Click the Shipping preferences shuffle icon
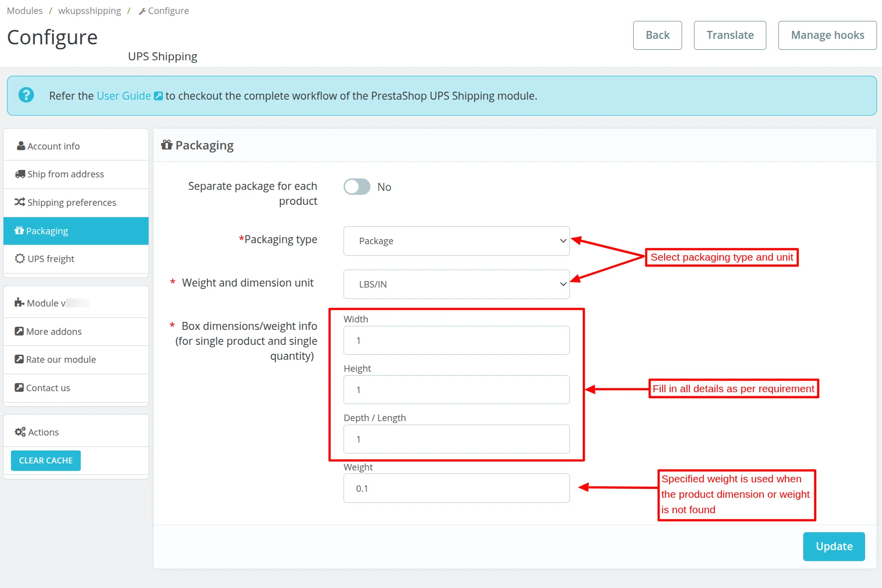This screenshot has width=882, height=588. click(20, 202)
